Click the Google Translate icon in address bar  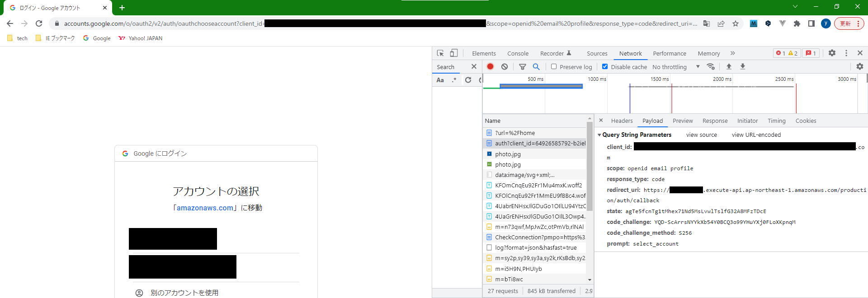point(707,23)
